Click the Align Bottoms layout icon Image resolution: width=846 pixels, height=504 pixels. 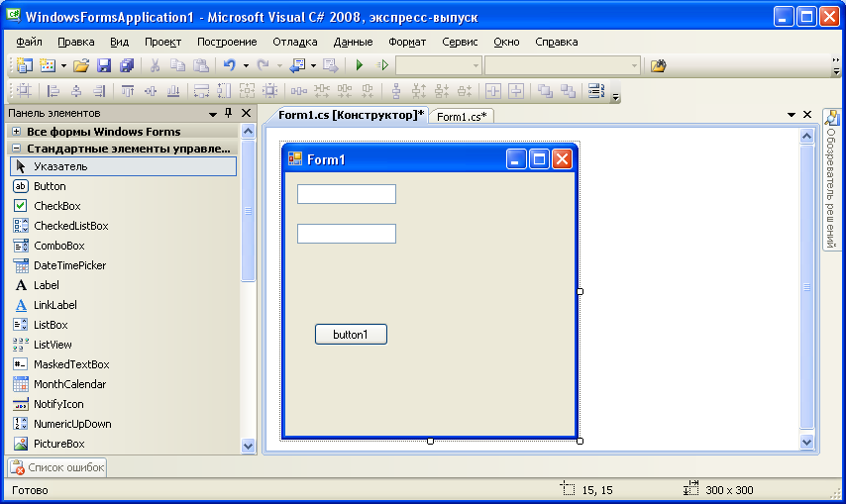[173, 91]
